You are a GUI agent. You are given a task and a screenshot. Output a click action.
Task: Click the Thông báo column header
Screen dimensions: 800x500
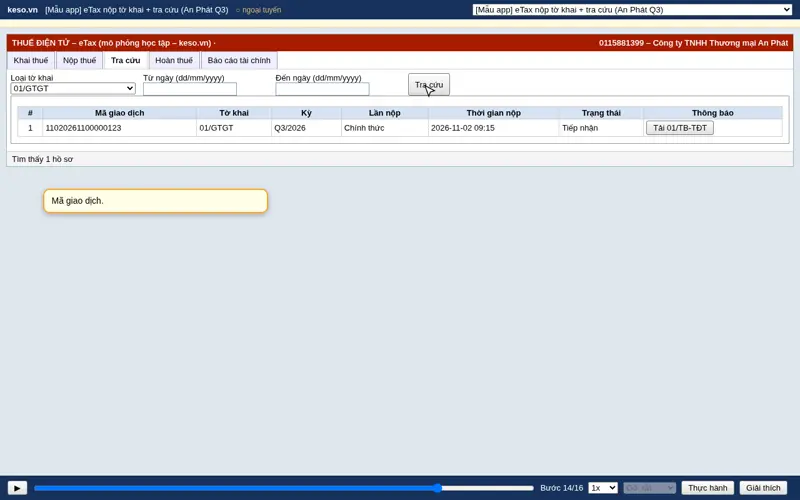pyautogui.click(x=713, y=113)
